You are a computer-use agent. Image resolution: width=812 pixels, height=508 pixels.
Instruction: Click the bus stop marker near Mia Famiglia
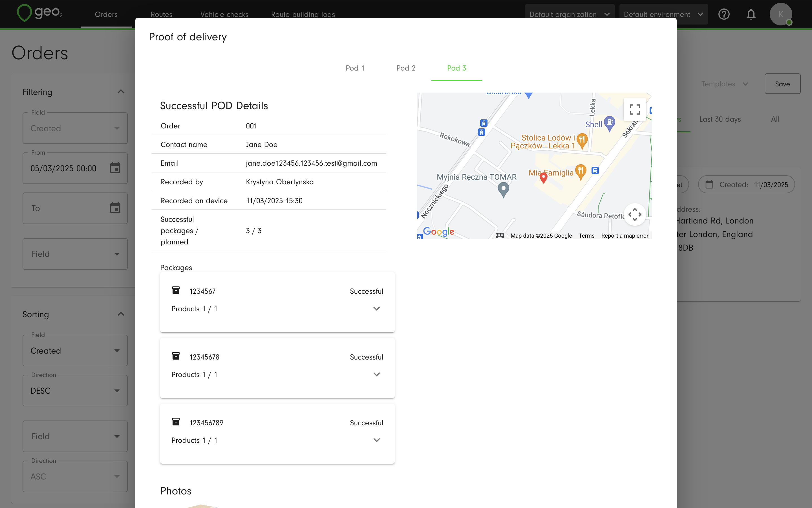[x=595, y=170]
